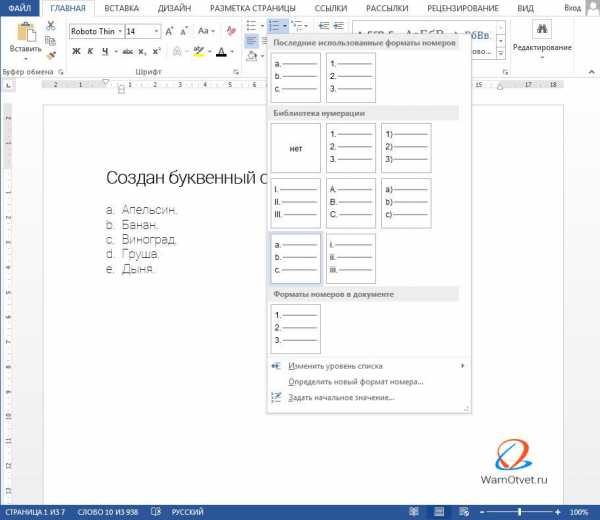This screenshot has width=600, height=520.
Task: Open the font size 14 dropdown
Action: point(156,31)
